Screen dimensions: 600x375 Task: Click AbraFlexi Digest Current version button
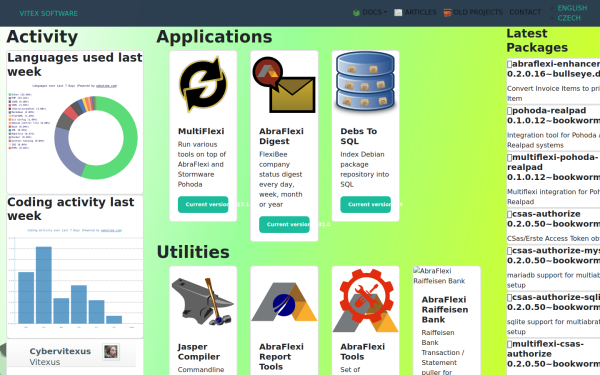click(284, 224)
